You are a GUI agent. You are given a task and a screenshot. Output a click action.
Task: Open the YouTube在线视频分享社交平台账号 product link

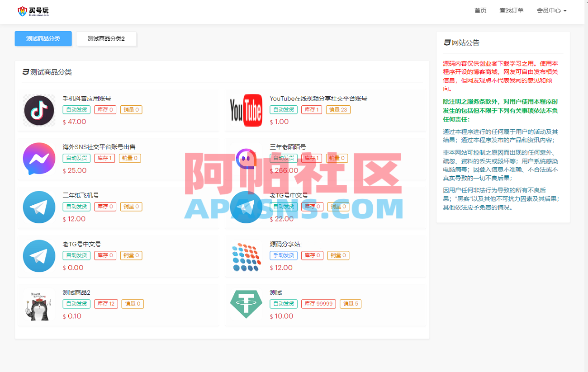[318, 98]
